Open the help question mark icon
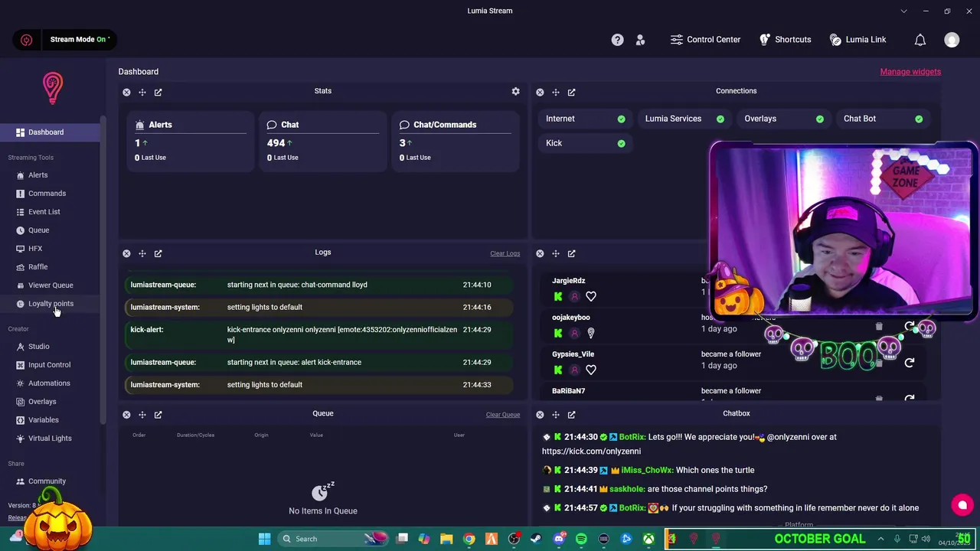The image size is (980, 551). tap(617, 40)
